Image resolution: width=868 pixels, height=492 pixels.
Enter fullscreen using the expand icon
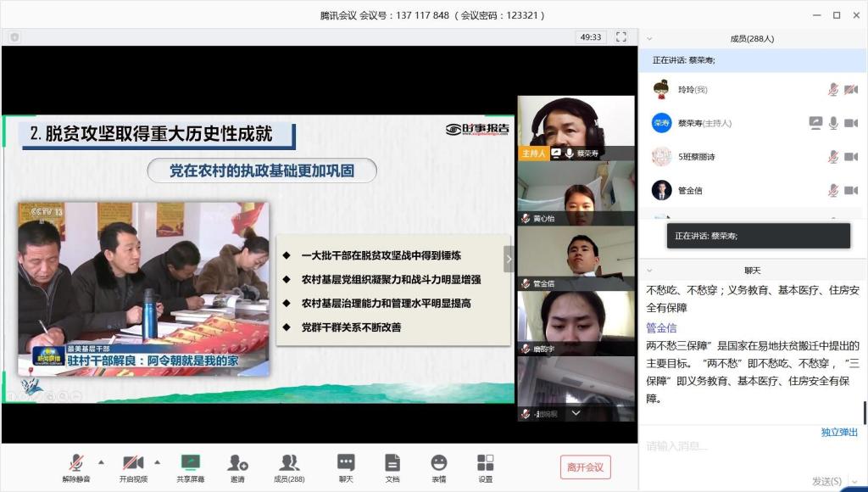(x=621, y=36)
